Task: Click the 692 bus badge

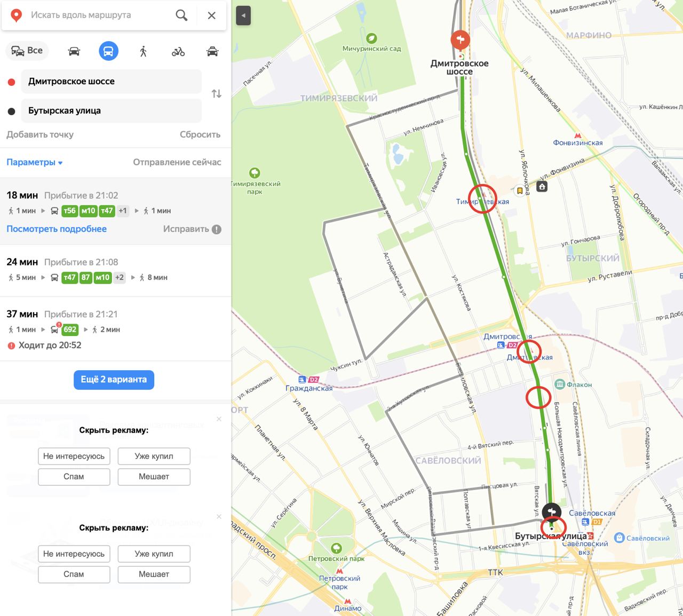Action: point(70,330)
